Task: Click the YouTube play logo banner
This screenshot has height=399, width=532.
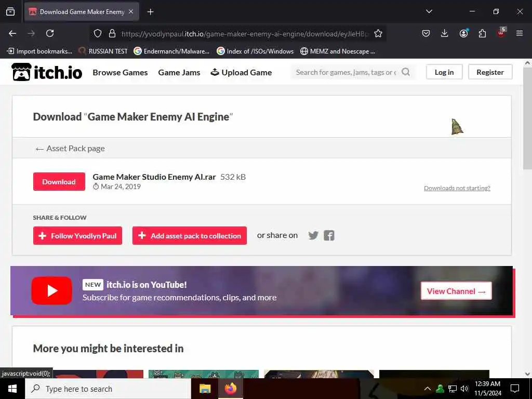Action: pyautogui.click(x=51, y=290)
